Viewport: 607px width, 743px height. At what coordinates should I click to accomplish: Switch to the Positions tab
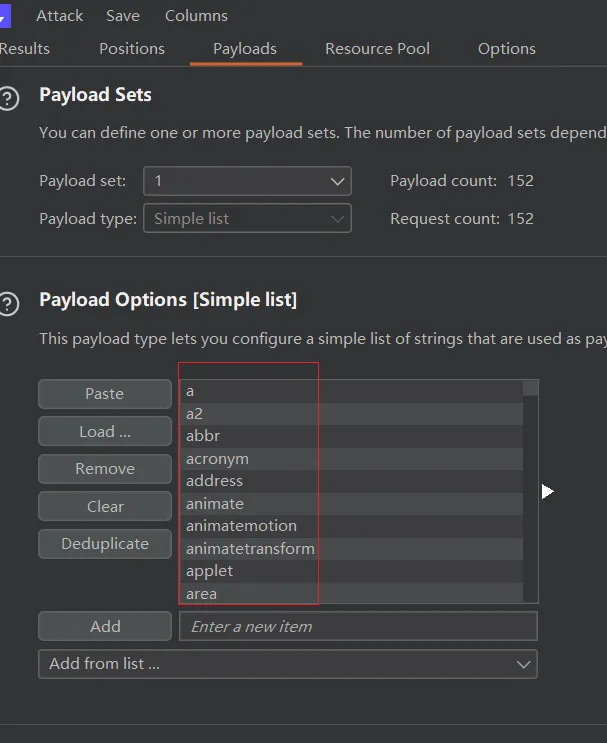[x=132, y=49]
